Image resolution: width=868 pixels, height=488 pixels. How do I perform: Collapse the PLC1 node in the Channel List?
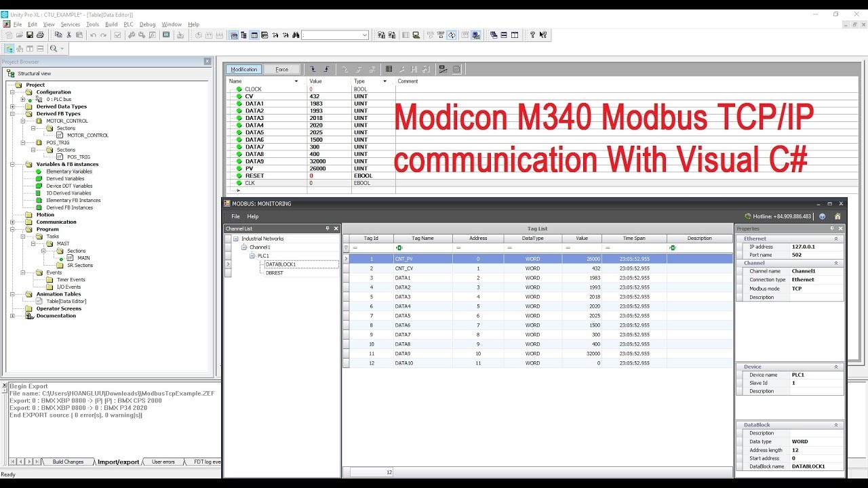252,256
